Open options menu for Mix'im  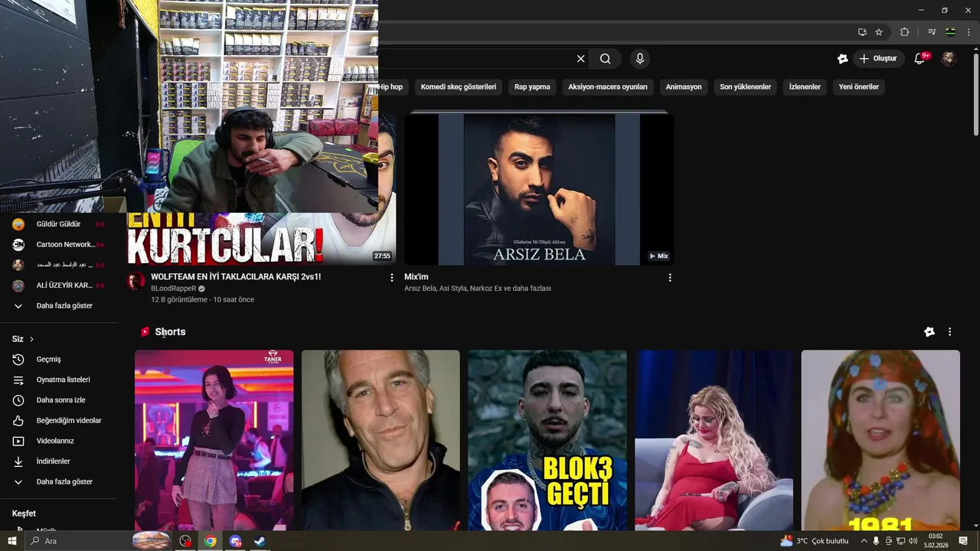(670, 278)
